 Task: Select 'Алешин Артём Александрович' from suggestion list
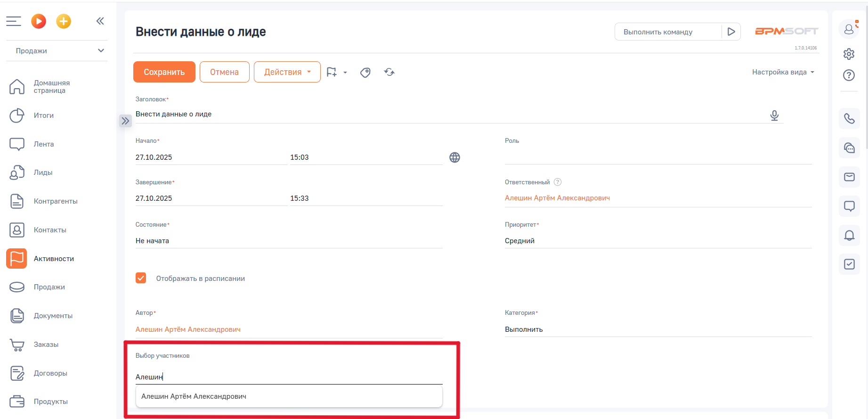pos(194,396)
